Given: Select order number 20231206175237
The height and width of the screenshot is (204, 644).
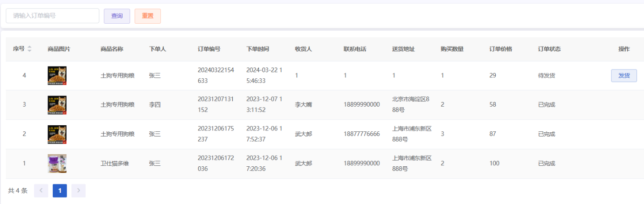Looking at the screenshot, I should coord(216,134).
